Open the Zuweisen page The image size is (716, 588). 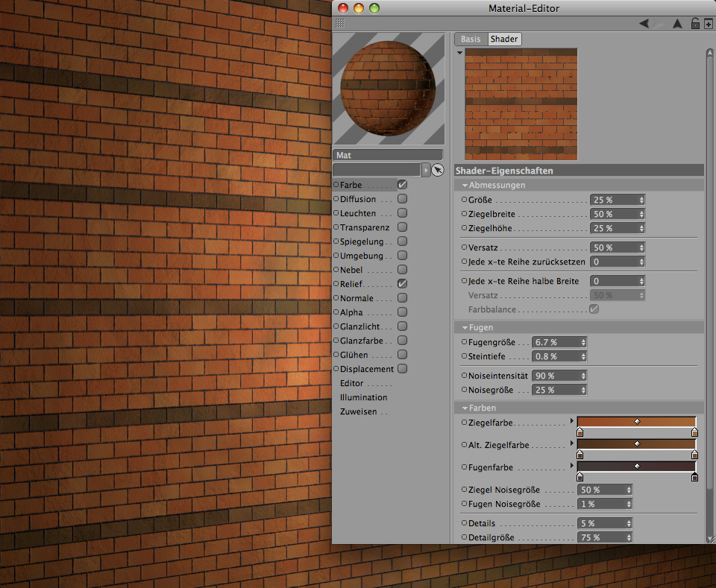click(359, 411)
